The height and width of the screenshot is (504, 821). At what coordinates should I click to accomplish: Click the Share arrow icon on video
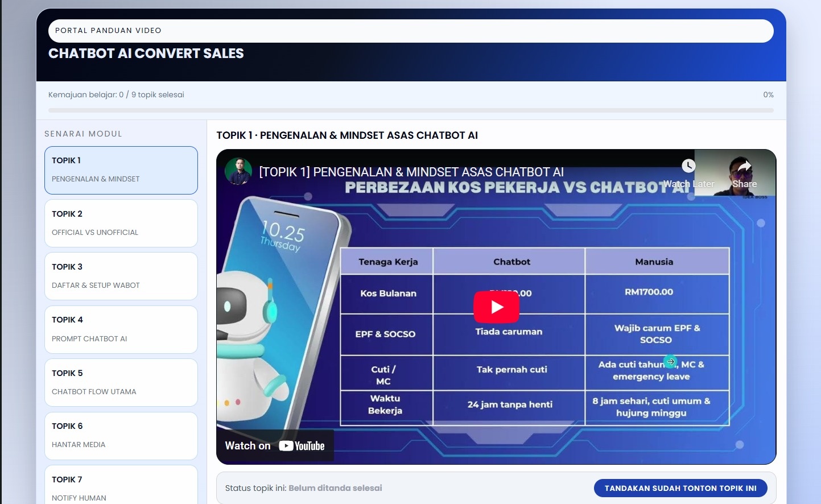point(744,166)
